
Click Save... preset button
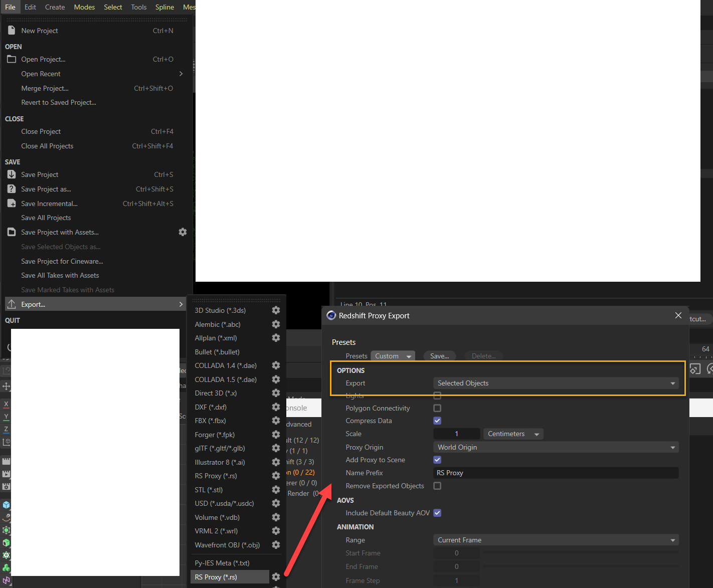coord(440,356)
